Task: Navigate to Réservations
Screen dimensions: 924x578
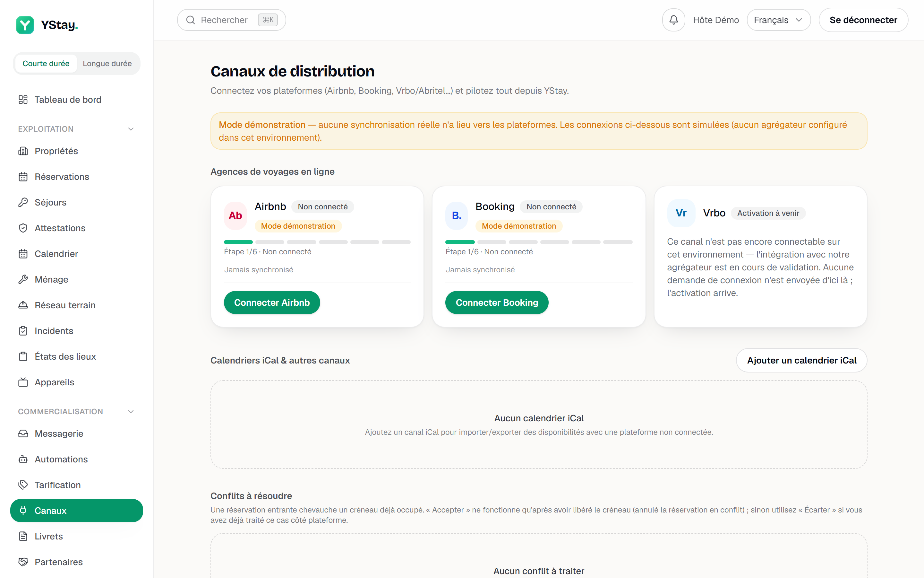Action: [76, 177]
